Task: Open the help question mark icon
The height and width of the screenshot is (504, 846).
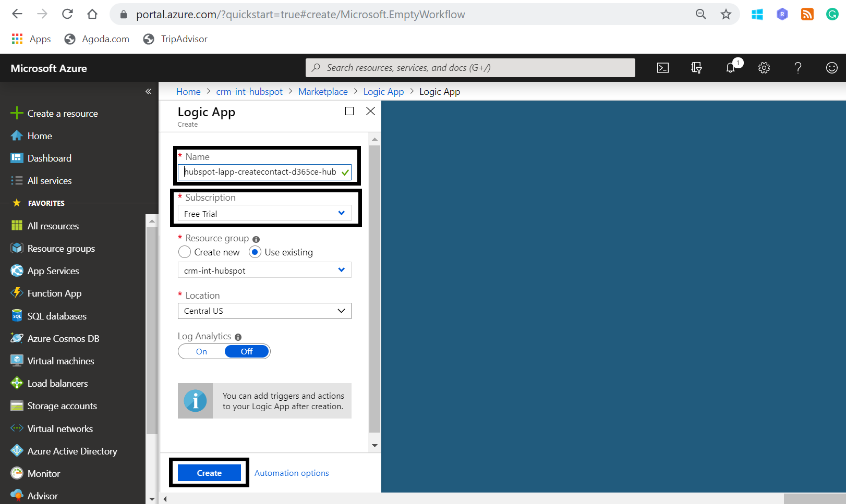Action: point(797,67)
